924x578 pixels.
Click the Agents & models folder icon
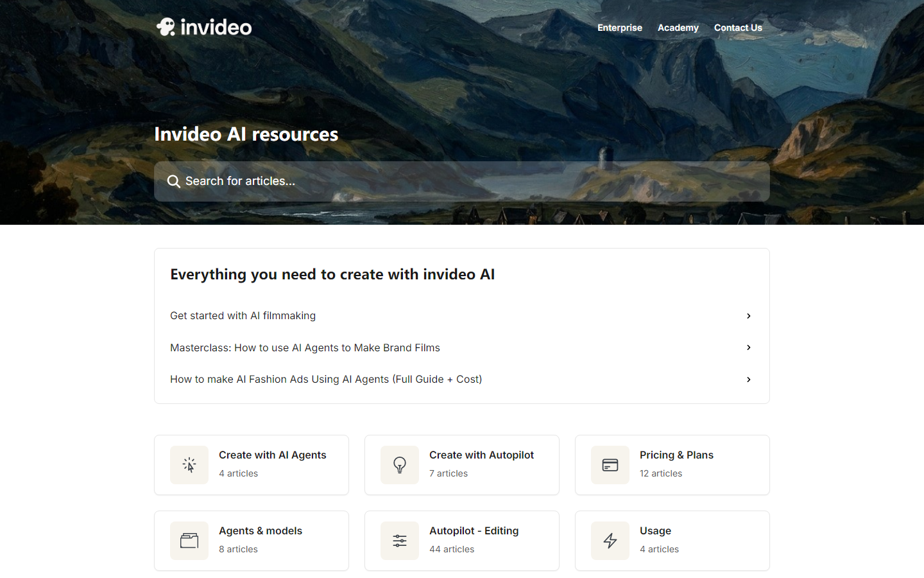coord(189,541)
